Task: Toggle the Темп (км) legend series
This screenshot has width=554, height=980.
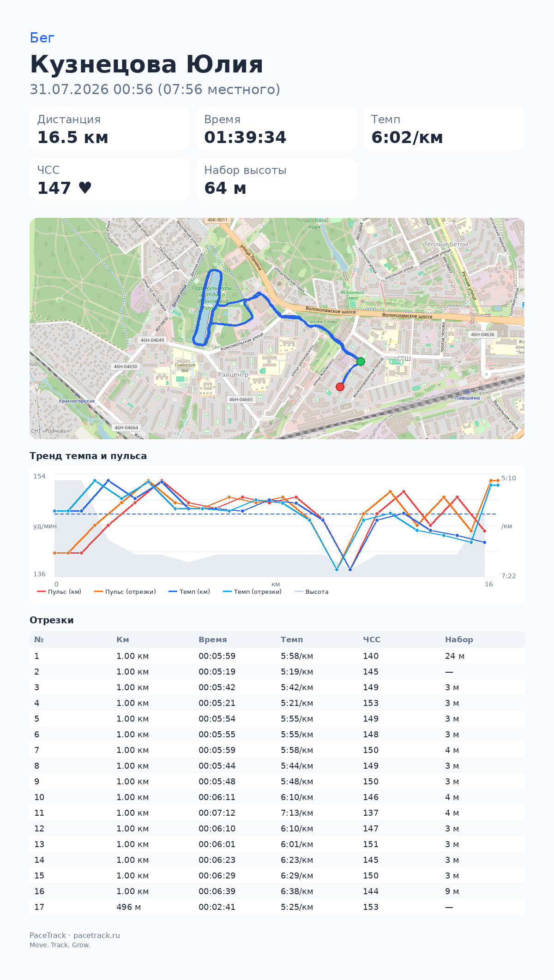Action: [189, 592]
